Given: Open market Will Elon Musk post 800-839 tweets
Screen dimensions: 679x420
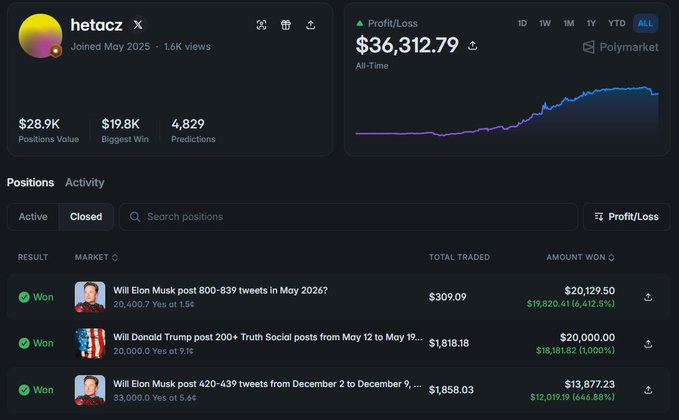Looking at the screenshot, I should pyautogui.click(x=220, y=291).
